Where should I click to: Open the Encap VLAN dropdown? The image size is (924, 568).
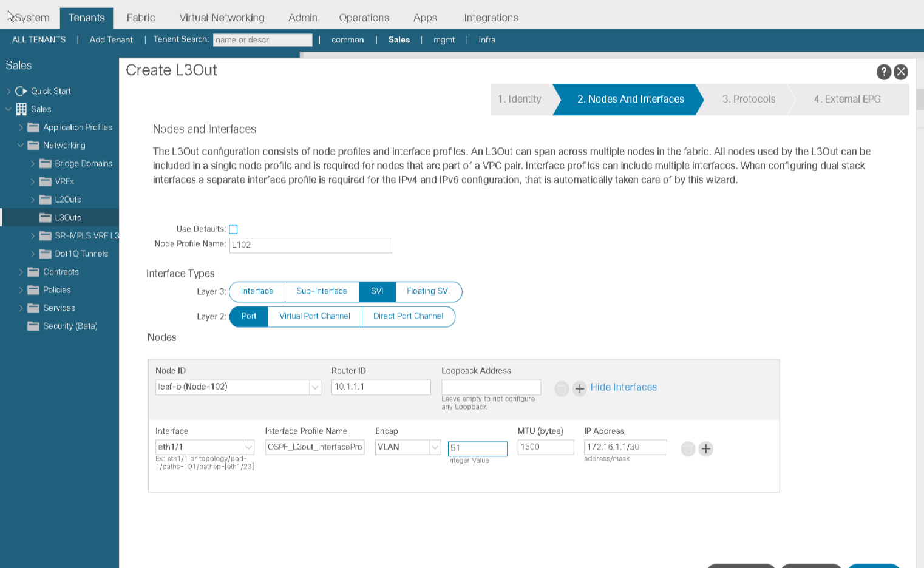(x=435, y=447)
